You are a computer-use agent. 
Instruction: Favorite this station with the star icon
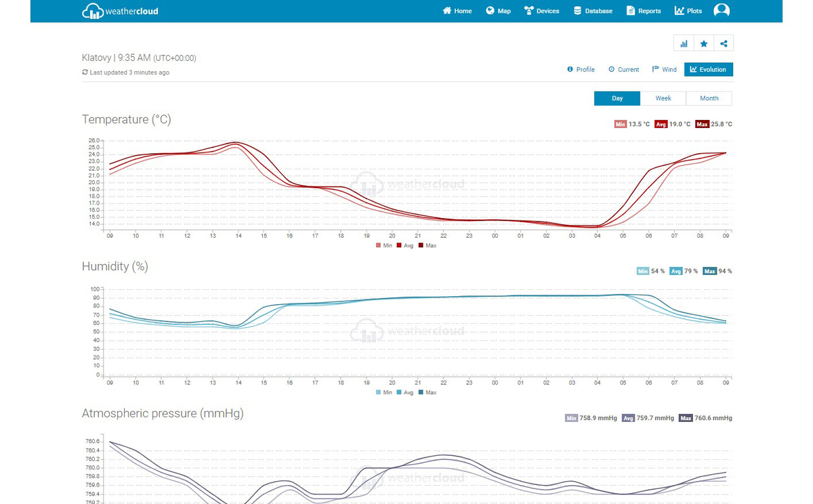pos(704,43)
